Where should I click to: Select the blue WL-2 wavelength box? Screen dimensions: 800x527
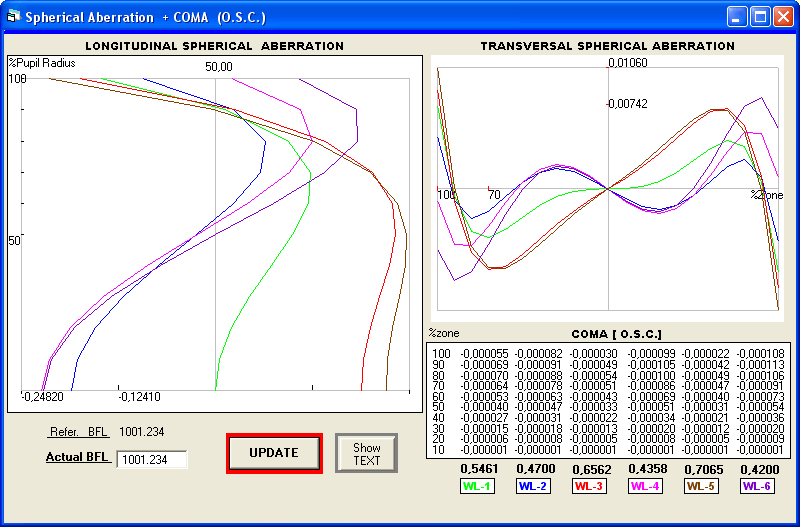pos(533,487)
